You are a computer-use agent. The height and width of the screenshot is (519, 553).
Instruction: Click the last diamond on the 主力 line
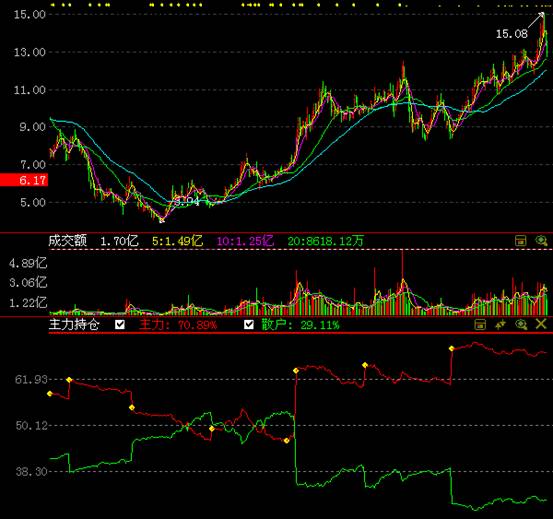coord(451,349)
